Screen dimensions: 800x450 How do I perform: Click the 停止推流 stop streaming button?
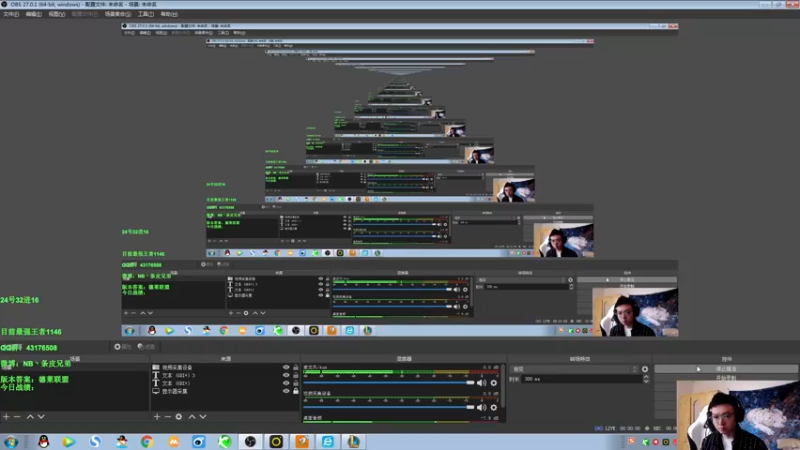click(x=726, y=368)
